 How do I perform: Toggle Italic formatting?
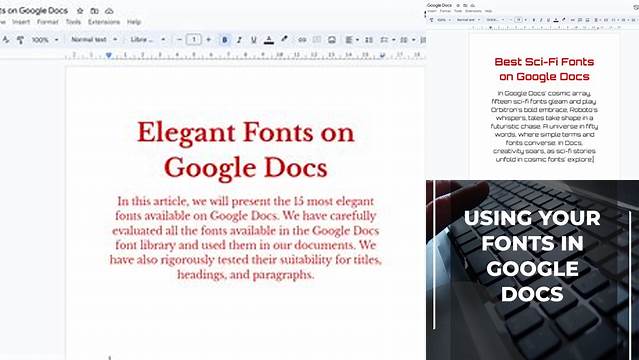click(x=239, y=40)
